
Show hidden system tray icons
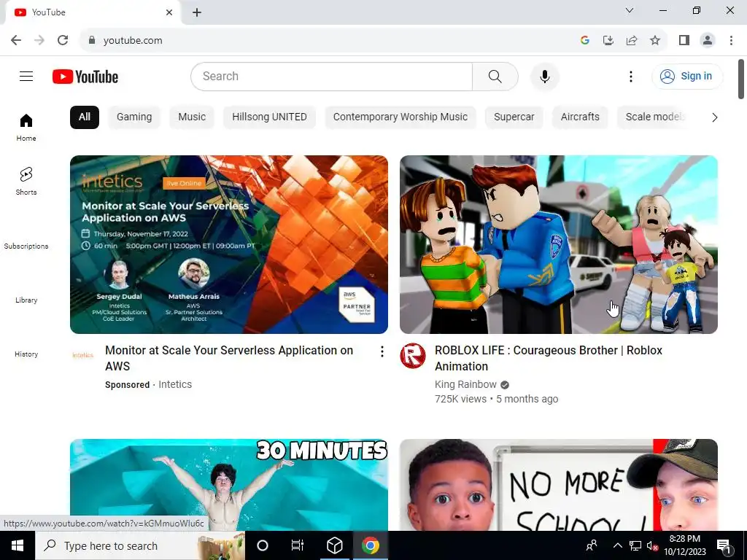[x=617, y=545]
